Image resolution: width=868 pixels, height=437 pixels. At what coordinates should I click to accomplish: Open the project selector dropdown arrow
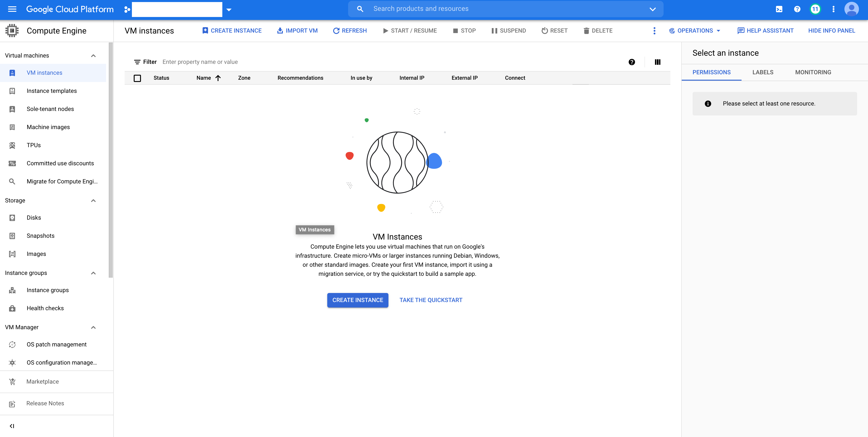coord(229,10)
